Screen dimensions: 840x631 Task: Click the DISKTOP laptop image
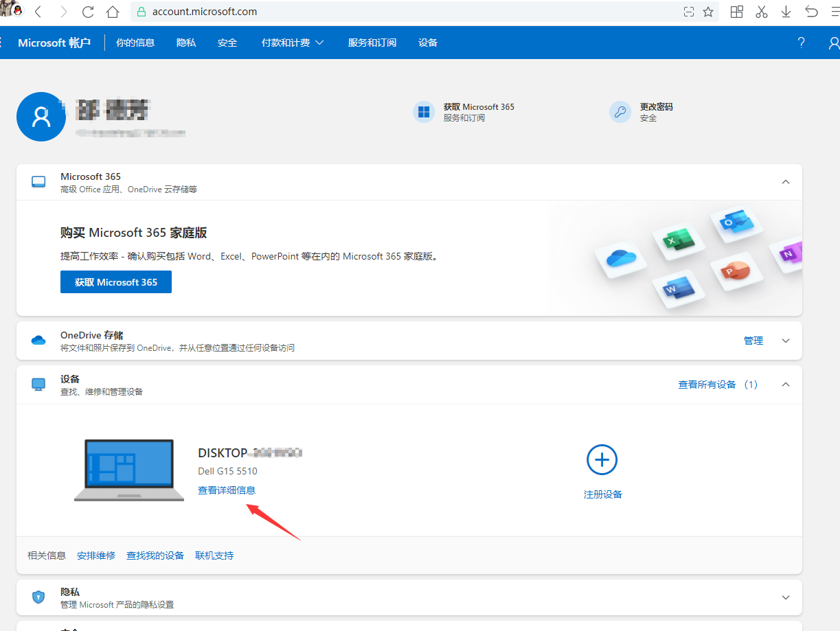coord(129,470)
